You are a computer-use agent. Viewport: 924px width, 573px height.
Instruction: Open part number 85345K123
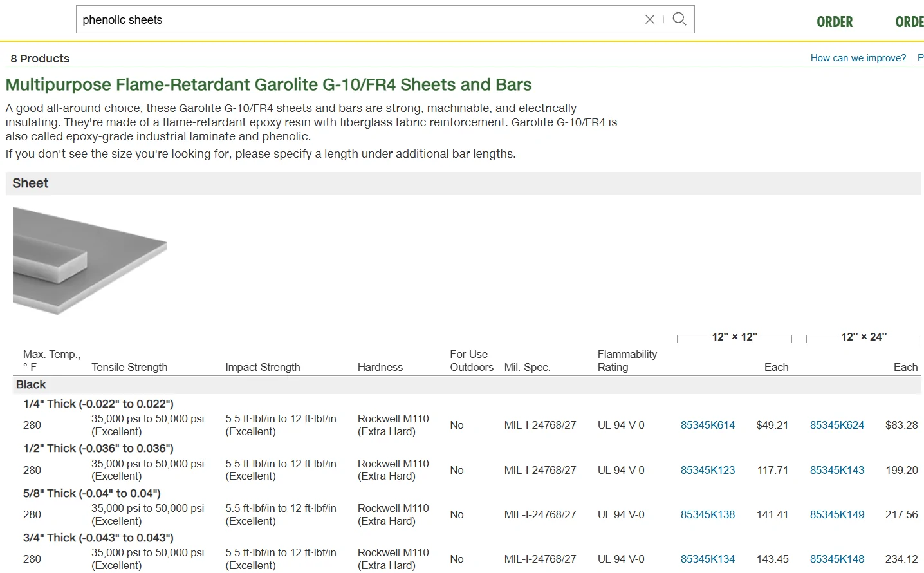click(x=708, y=471)
